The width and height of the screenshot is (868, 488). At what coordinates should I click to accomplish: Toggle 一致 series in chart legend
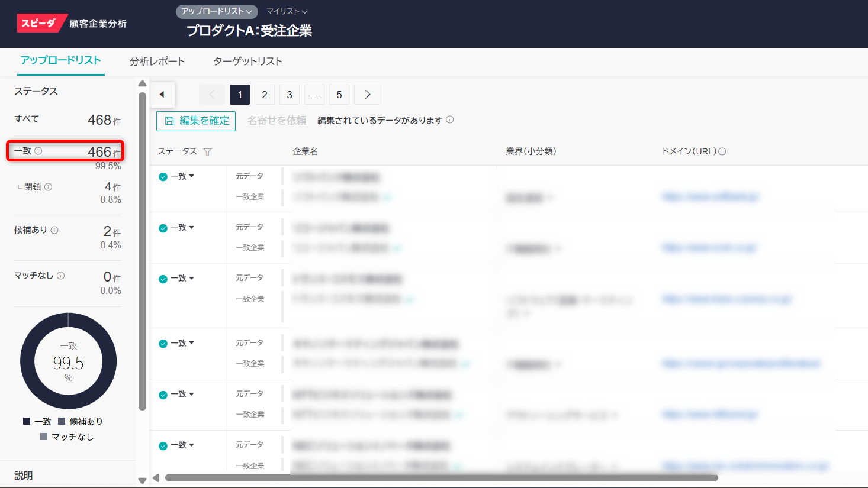click(37, 421)
